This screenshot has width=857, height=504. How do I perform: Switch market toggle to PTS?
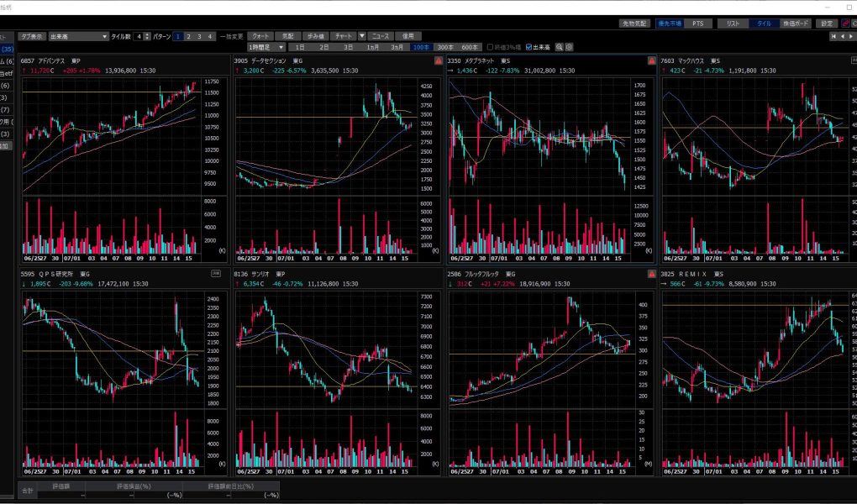(697, 24)
